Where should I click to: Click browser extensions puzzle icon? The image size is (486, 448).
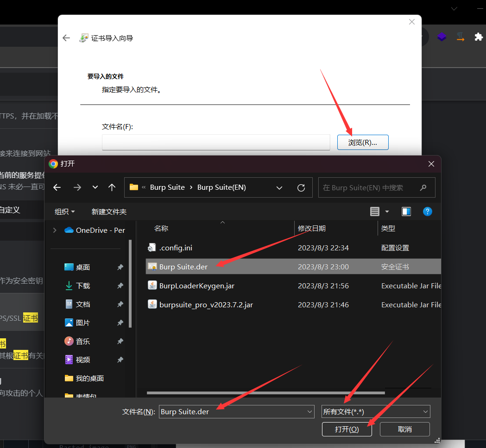(479, 37)
